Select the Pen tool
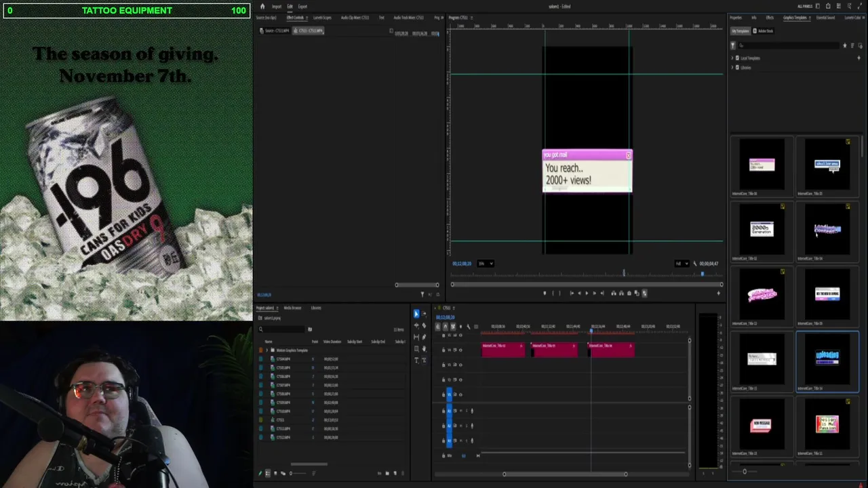This screenshot has width=868, height=488. point(424,337)
